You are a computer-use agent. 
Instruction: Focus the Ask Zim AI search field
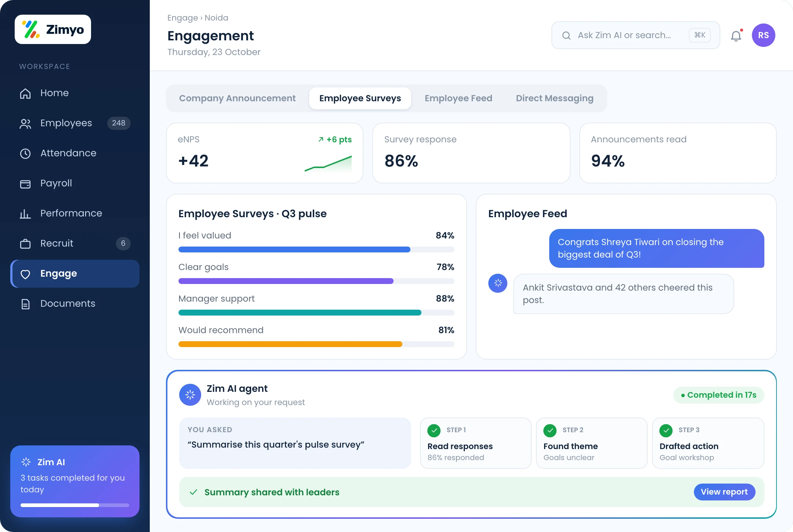pos(636,35)
